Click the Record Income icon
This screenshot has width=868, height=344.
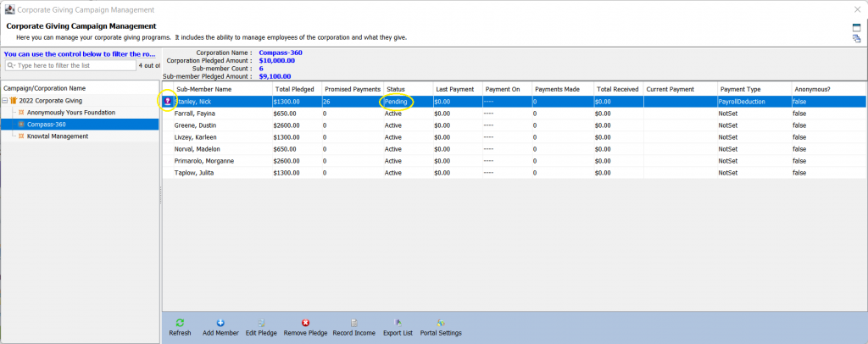[x=353, y=323]
